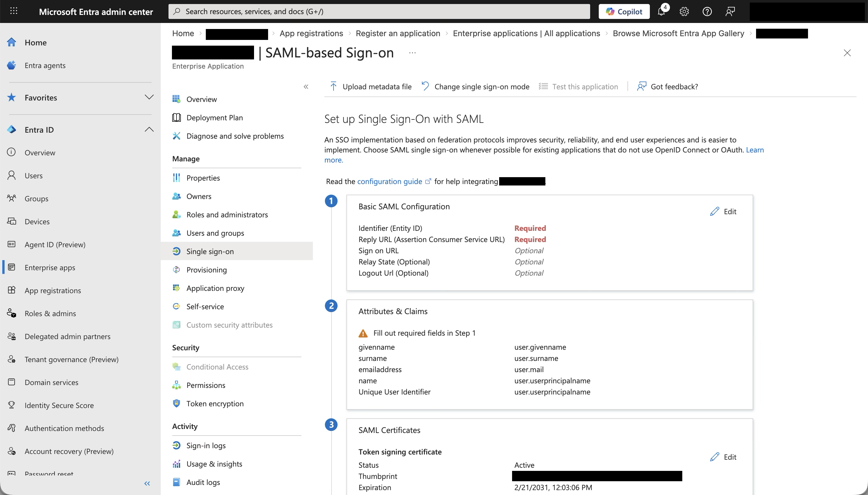868x495 pixels.
Task: Edit the SAML Certificates token signing certificate
Action: pos(723,457)
